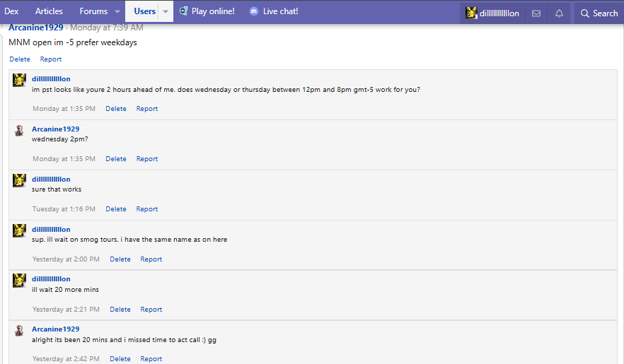
Task: Open Live chat! link text
Action: (x=281, y=11)
